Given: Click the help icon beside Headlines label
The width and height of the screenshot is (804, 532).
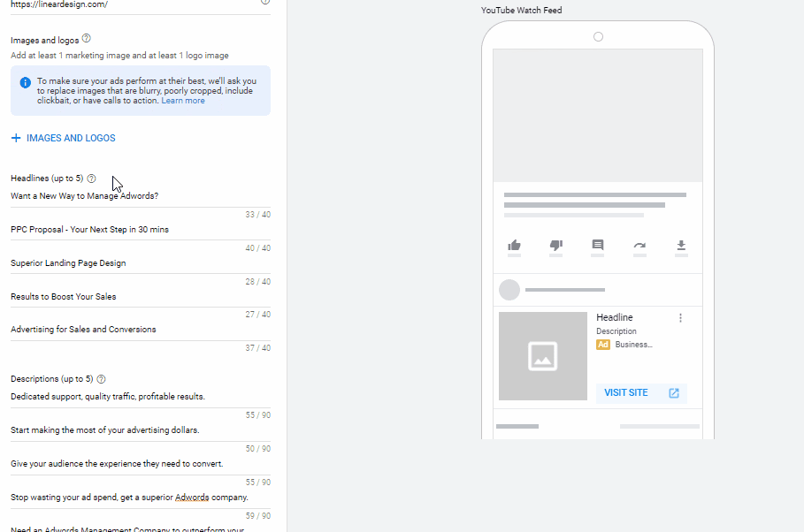Looking at the screenshot, I should [x=92, y=179].
